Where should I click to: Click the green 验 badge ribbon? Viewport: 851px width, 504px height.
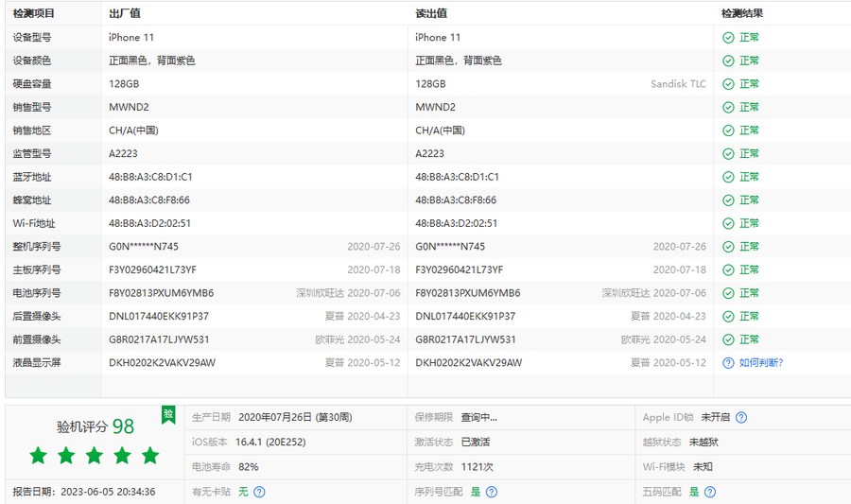[x=169, y=415]
